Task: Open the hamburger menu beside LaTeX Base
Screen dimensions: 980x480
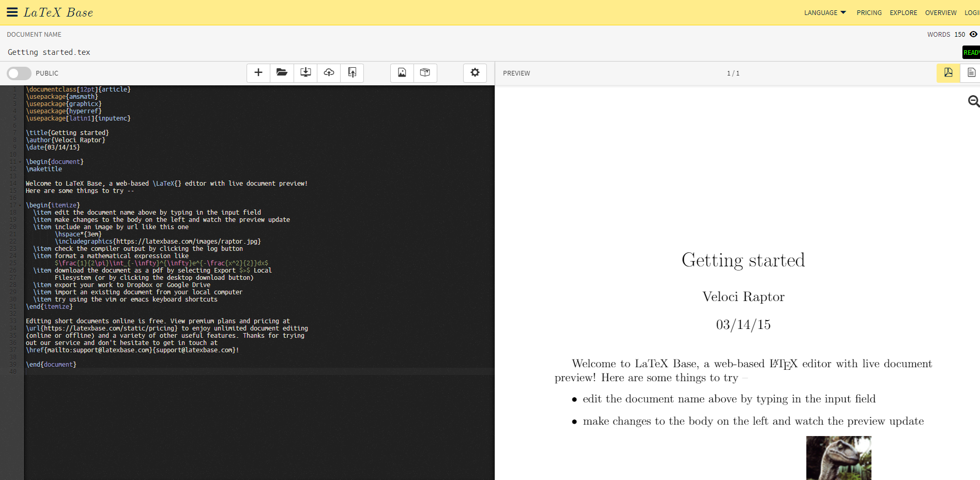Action: point(12,12)
